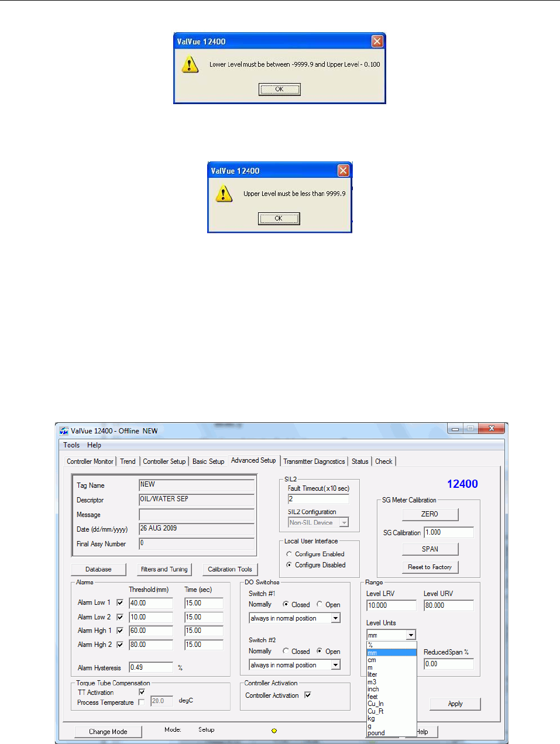Screen dimensions: 560x744
Task: Set Switch #1 normally Open
Action: [319, 604]
